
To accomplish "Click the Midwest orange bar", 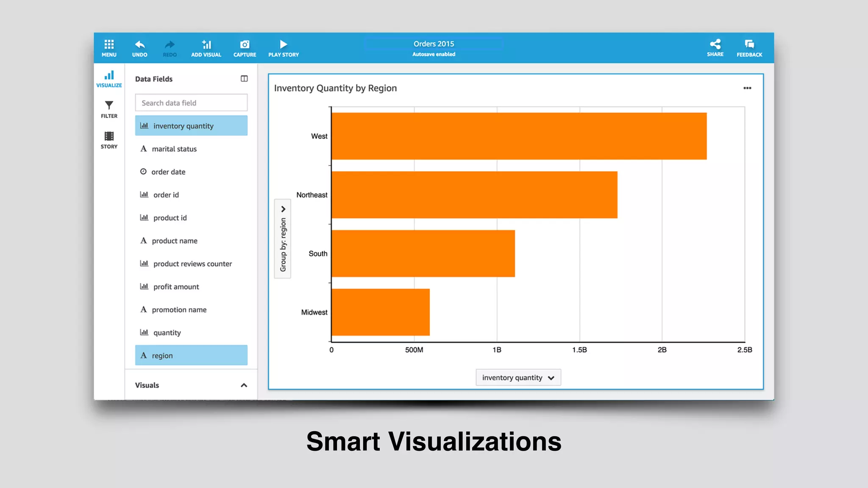I will [381, 312].
